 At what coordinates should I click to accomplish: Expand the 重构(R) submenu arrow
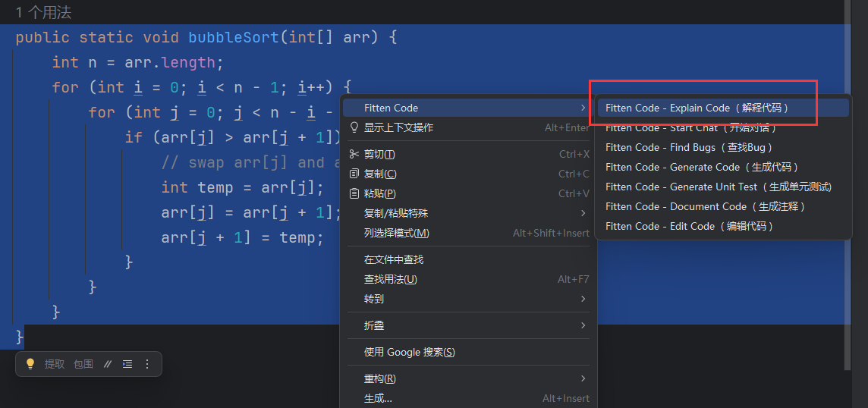[x=583, y=378]
